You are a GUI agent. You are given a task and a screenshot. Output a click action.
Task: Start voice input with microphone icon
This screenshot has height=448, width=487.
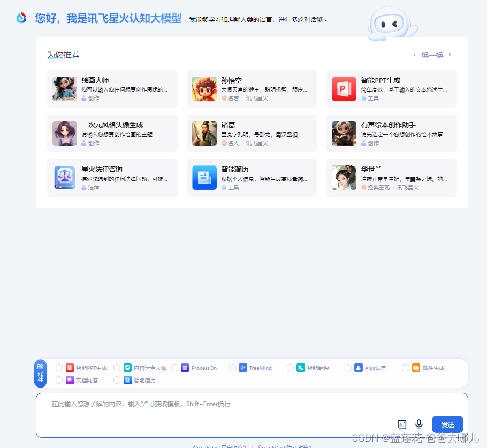[x=419, y=424]
